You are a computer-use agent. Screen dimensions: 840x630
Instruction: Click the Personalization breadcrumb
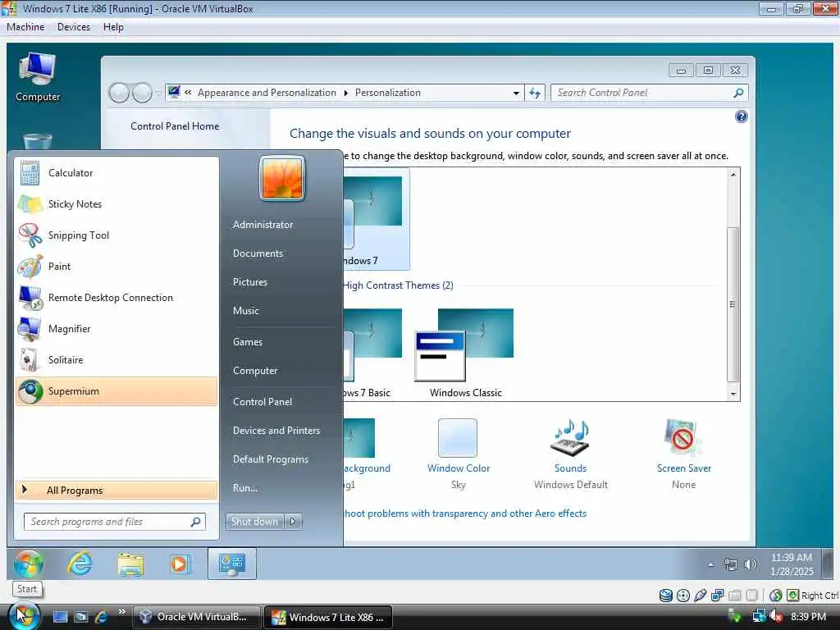click(x=387, y=93)
